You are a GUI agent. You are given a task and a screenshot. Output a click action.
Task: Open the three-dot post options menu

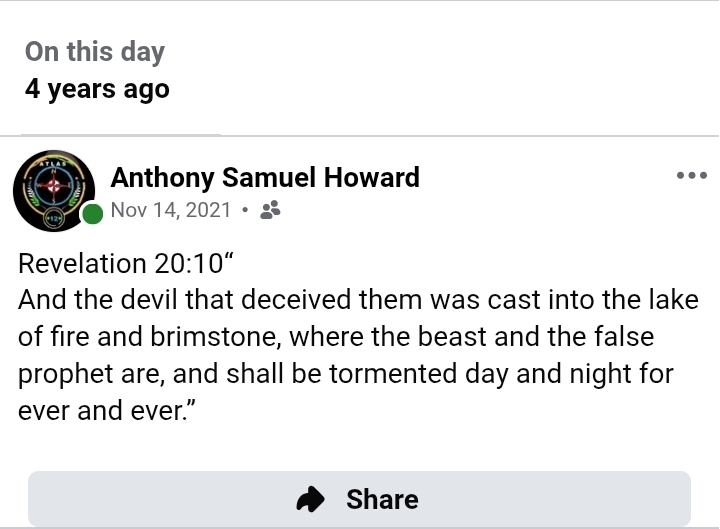point(691,175)
